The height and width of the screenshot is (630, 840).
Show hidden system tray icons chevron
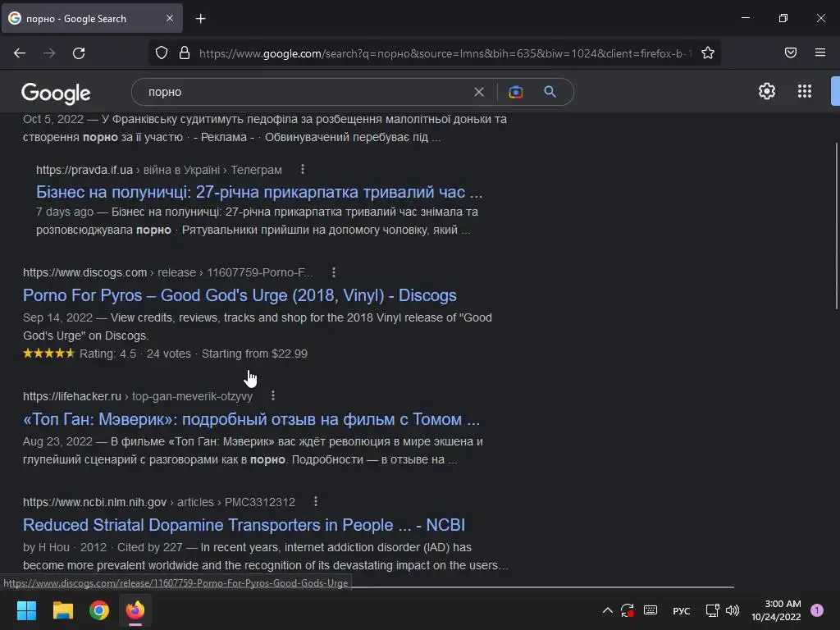608,610
